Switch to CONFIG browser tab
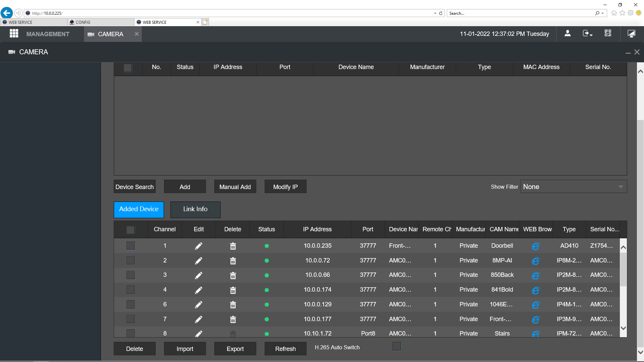 click(x=101, y=22)
